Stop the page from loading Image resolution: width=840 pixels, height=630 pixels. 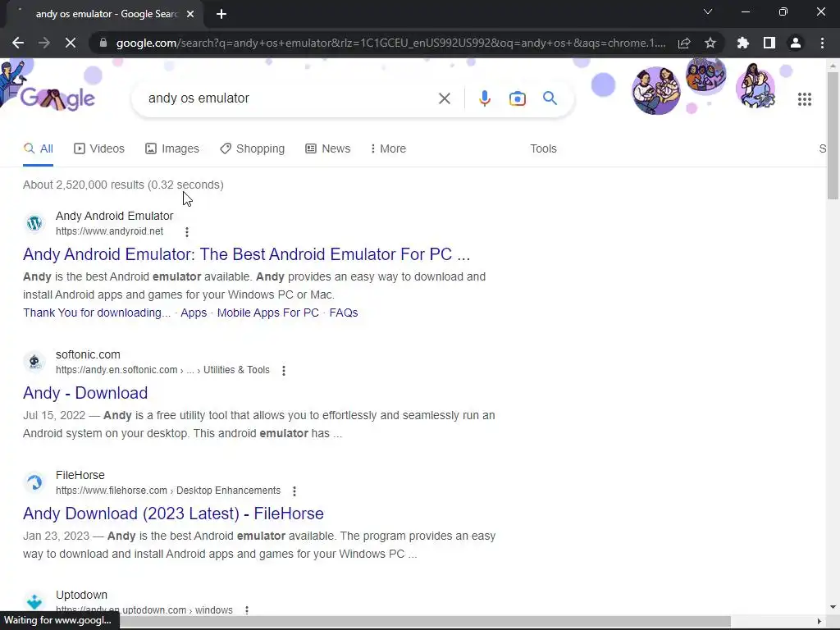71,43
